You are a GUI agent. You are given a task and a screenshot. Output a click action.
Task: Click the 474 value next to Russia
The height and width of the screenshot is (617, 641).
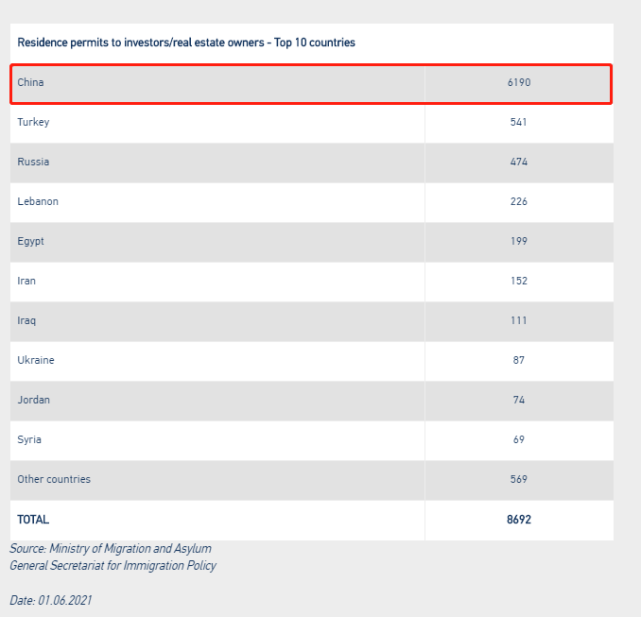pyautogui.click(x=518, y=162)
